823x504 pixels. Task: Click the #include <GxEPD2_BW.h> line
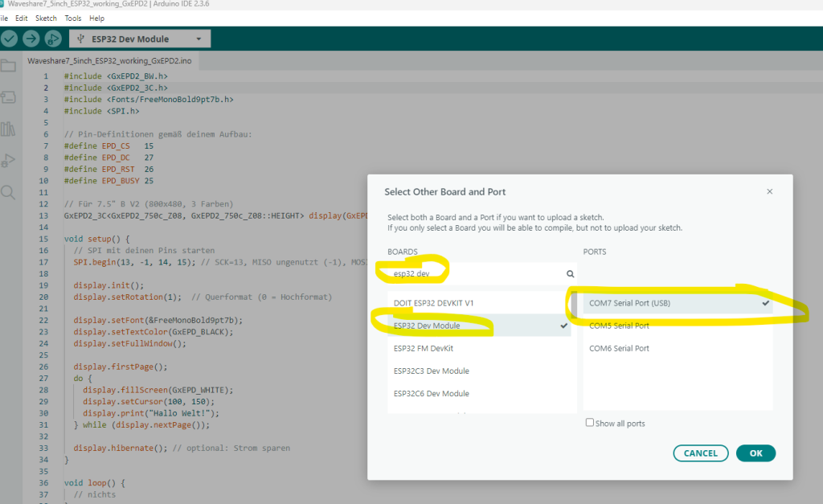click(x=116, y=76)
